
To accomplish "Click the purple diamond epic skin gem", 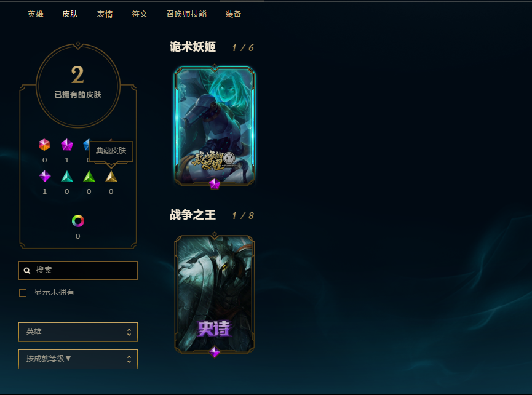I will pos(45,177).
